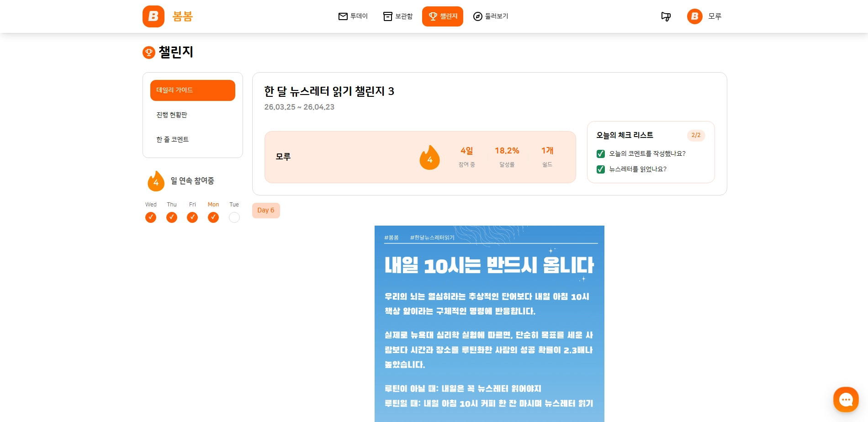Click the Tue day label

tap(234, 205)
